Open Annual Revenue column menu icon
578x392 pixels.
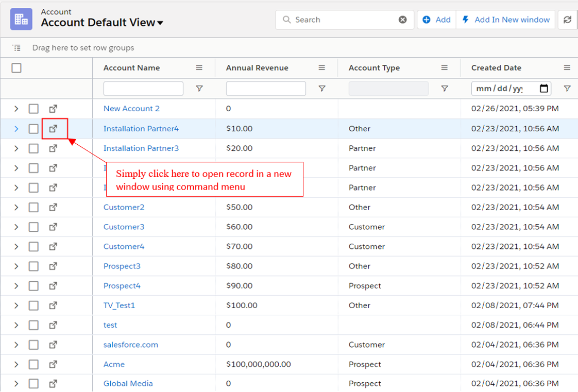click(322, 68)
